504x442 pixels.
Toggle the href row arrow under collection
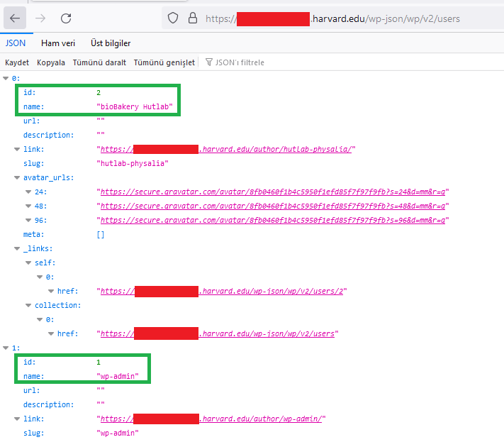pos(51,333)
